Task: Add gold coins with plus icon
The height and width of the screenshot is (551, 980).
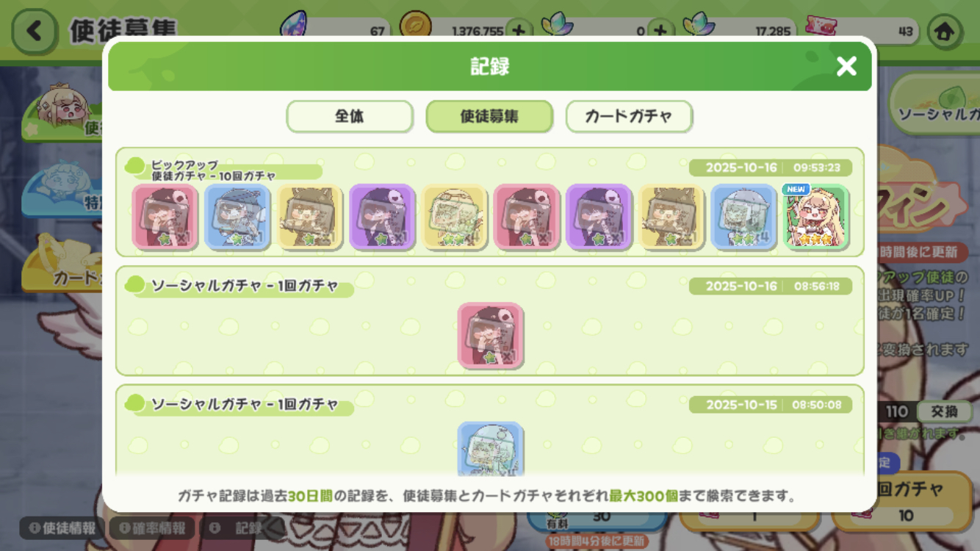Action: 519,32
